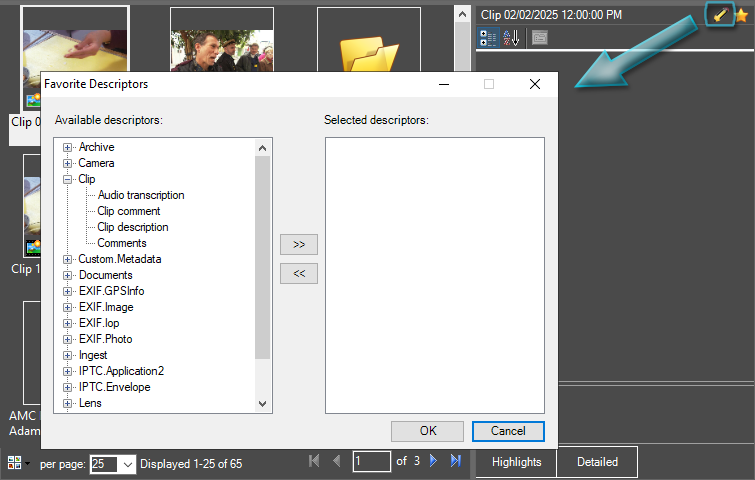Click the page number input field

[371, 461]
